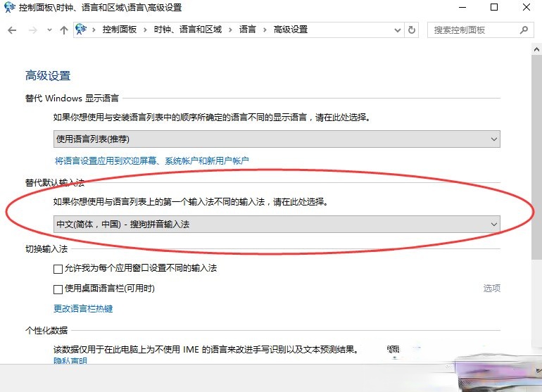Focus the 搜索控制面板 search box
The width and height of the screenshot is (542, 392).
pyautogui.click(x=481, y=30)
